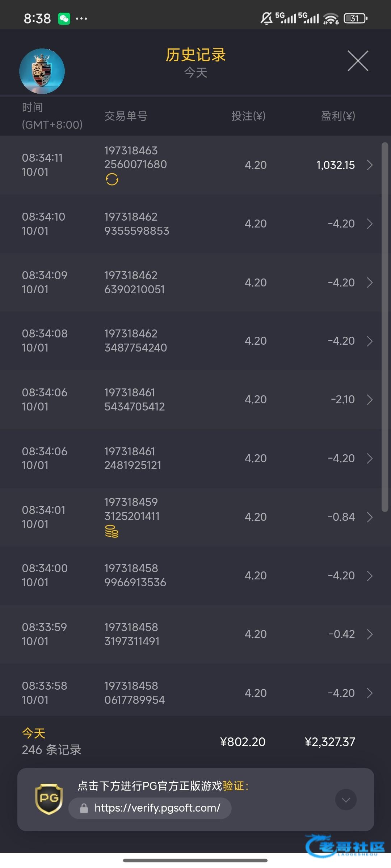391x868 pixels.
Task: Tap the muted bell icon in status bar
Action: click(266, 18)
